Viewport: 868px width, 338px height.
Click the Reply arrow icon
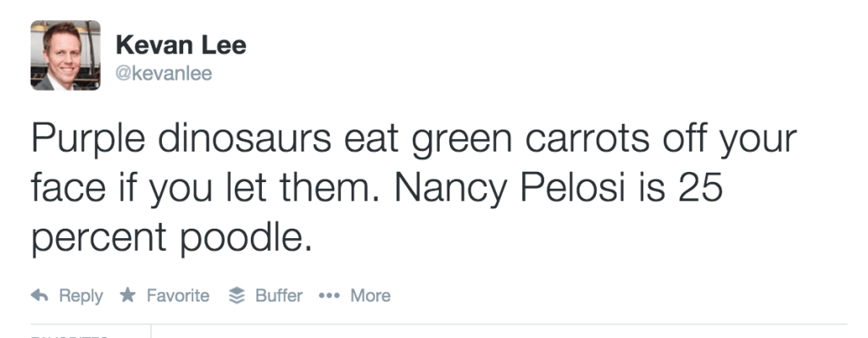(39, 296)
